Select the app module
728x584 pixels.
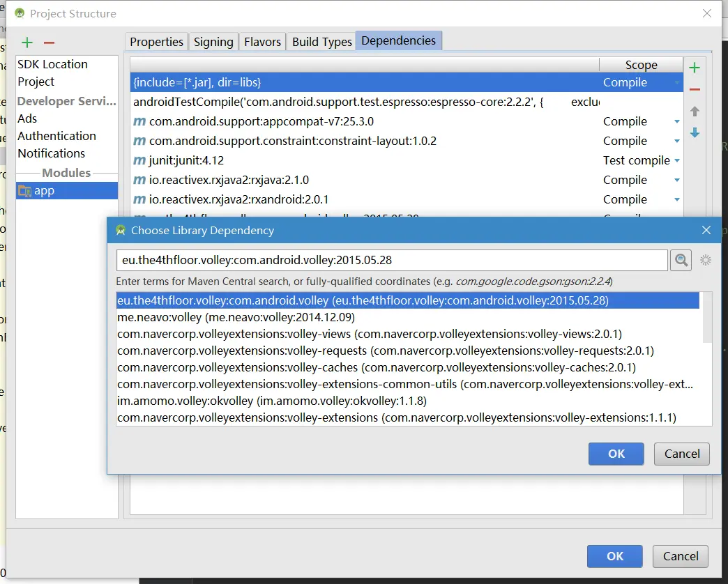point(67,191)
